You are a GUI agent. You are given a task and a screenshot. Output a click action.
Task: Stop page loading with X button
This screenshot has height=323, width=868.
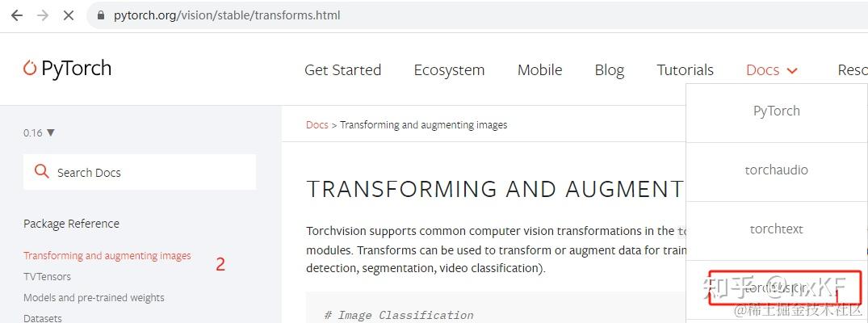click(x=69, y=15)
